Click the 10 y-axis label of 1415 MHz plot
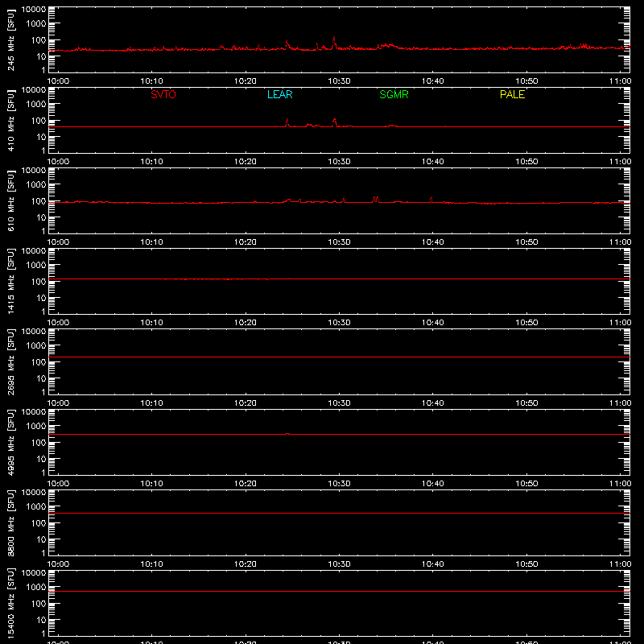The width and height of the screenshot is (644, 644). 41,298
